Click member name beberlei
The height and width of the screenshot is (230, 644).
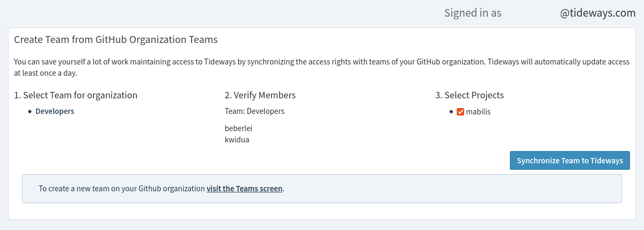click(x=238, y=128)
